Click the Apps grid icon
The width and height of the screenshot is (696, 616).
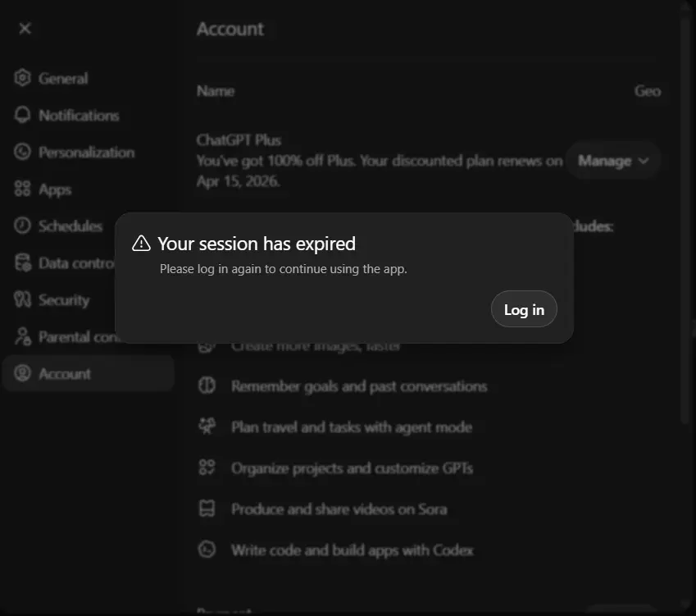(22, 189)
